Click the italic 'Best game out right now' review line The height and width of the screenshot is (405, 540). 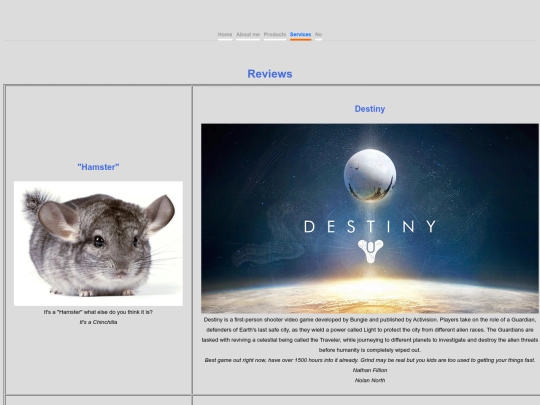(x=370, y=360)
